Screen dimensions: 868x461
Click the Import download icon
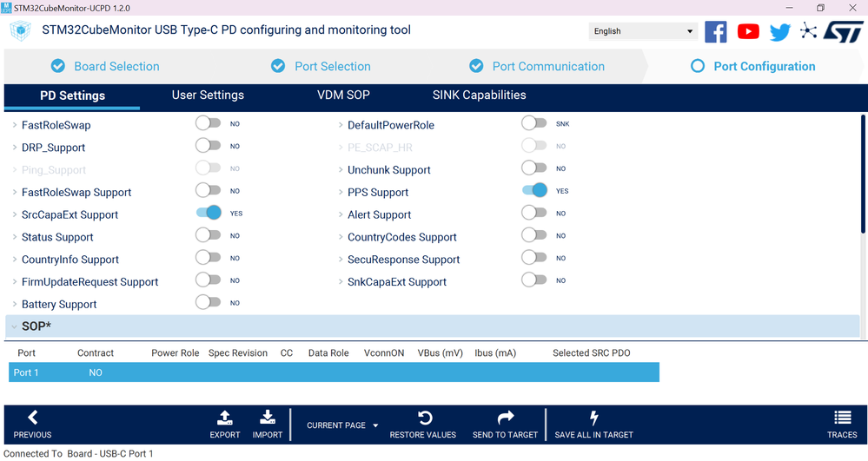coord(268,418)
